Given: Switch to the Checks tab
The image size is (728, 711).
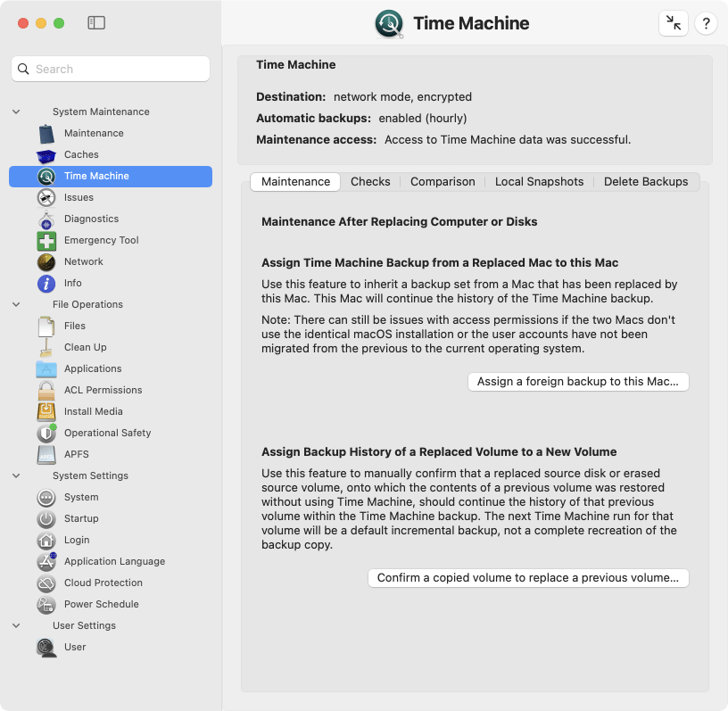Looking at the screenshot, I should coord(370,182).
